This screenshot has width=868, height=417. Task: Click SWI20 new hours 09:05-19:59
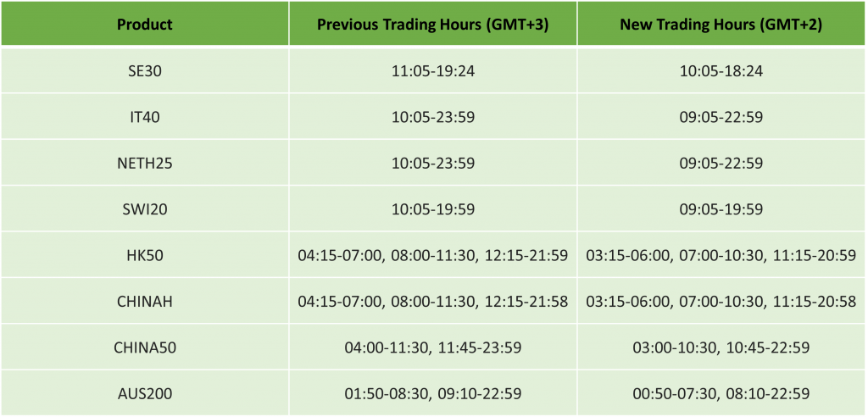point(721,208)
